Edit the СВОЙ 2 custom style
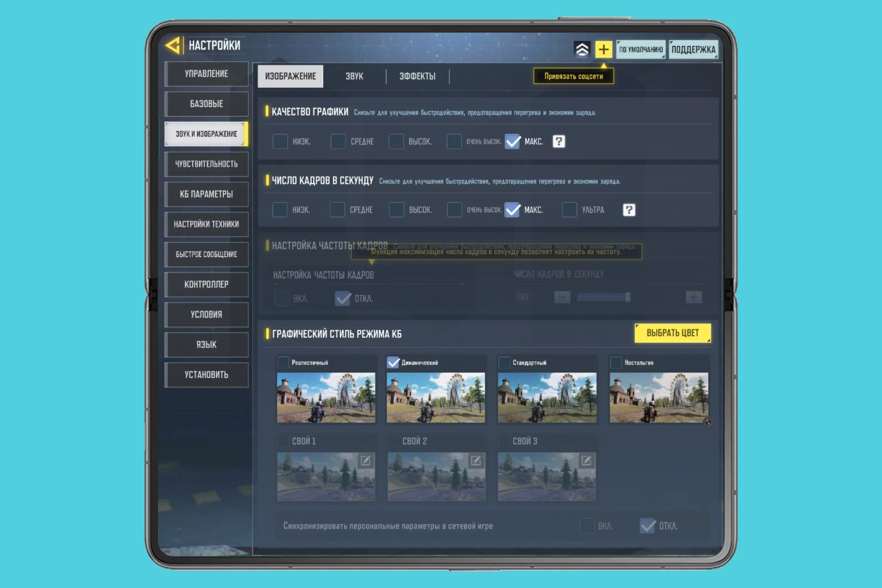882x588 pixels. (475, 461)
